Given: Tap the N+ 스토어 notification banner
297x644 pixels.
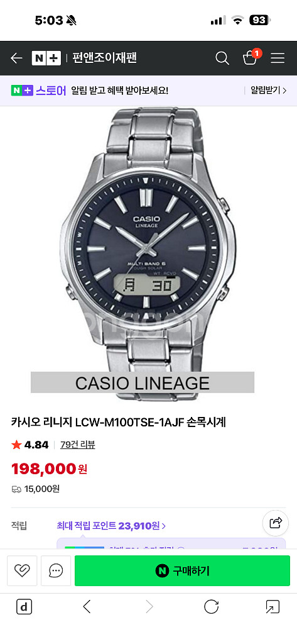Looking at the screenshot, I should [148, 91].
